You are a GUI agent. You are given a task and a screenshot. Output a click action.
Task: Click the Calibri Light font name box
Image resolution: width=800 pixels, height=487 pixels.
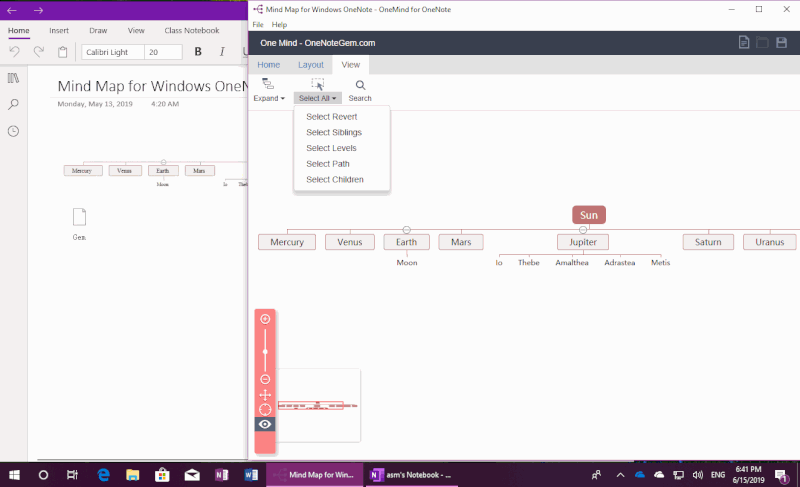[113, 52]
